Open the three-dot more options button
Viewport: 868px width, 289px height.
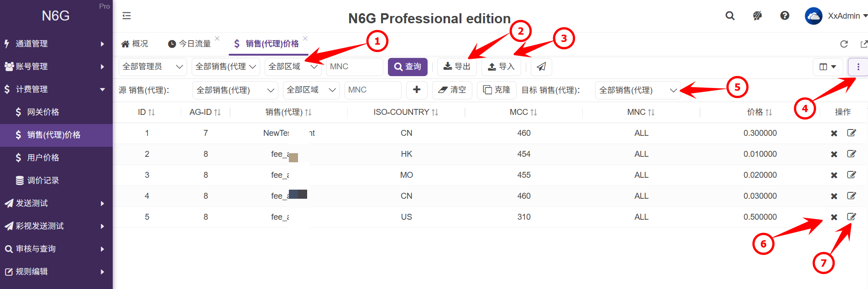[858, 67]
